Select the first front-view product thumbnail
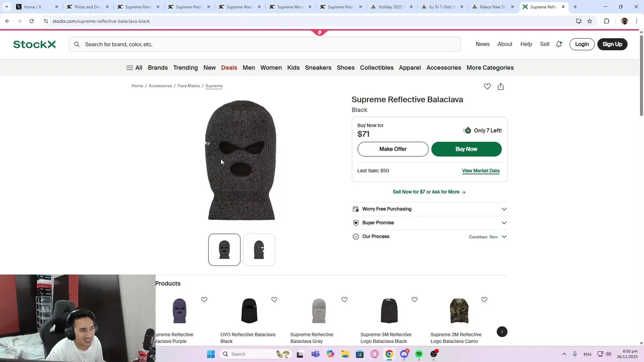 pos(224,249)
